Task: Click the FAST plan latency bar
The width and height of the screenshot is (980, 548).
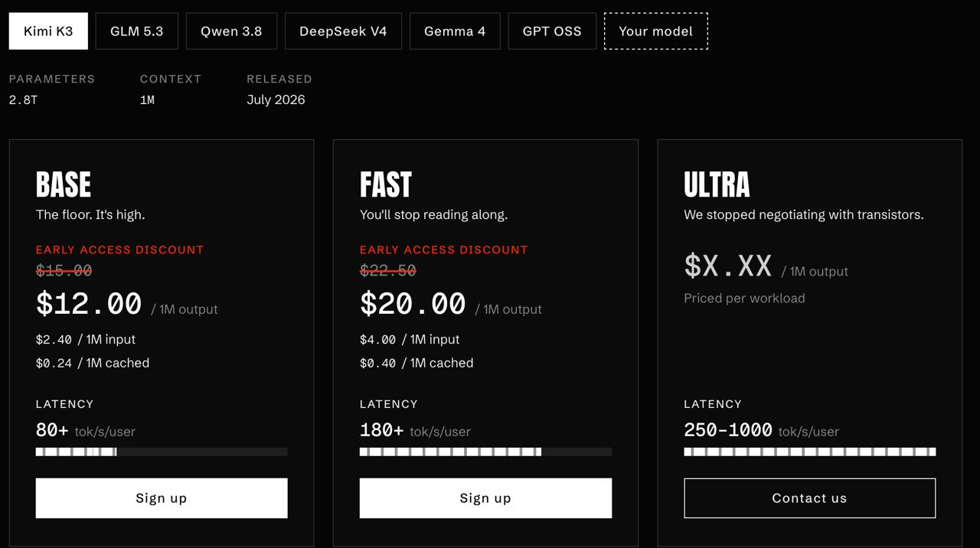Action: coord(485,452)
